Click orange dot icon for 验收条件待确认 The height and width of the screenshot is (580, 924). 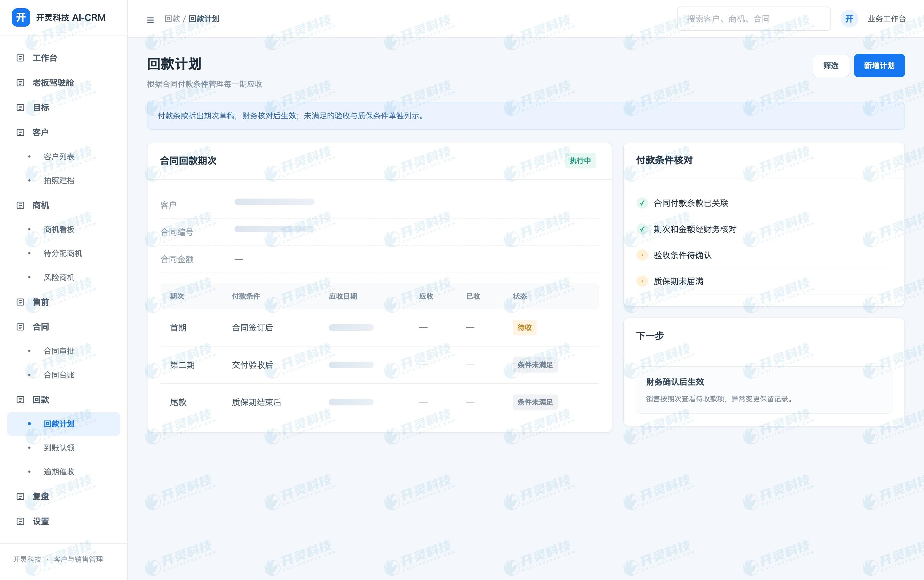click(642, 255)
